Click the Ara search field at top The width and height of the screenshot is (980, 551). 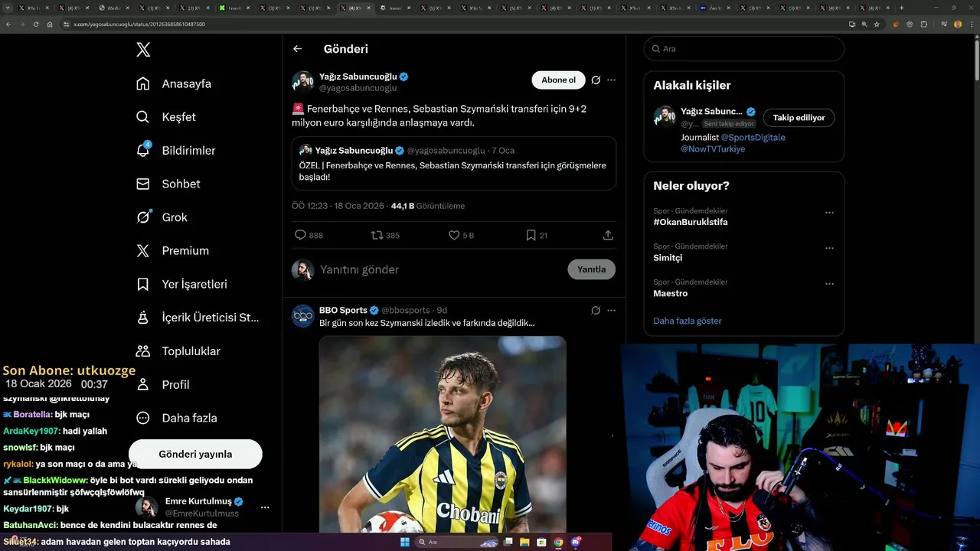pyautogui.click(x=743, y=48)
